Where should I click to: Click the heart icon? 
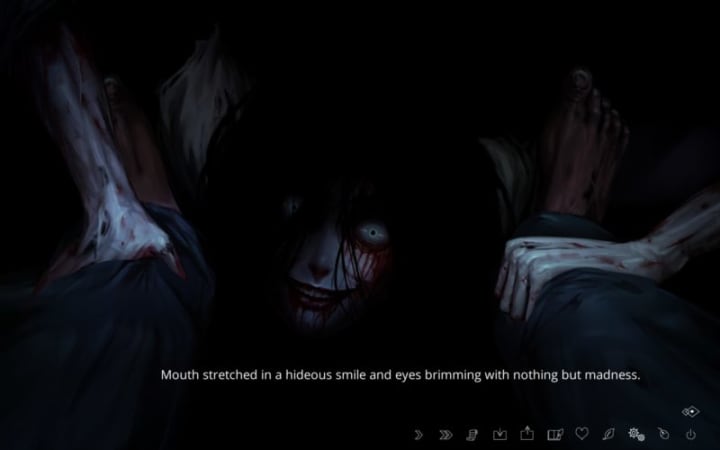coord(582,433)
